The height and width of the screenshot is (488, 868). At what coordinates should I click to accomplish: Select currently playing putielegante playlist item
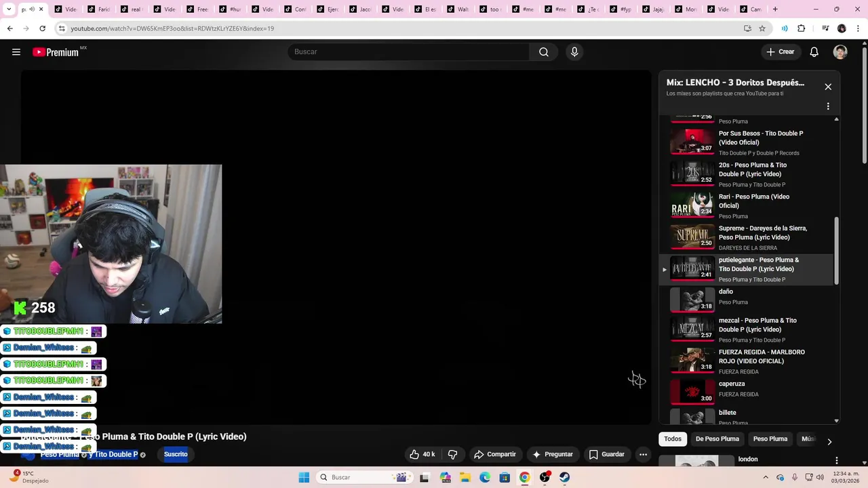coord(746,269)
